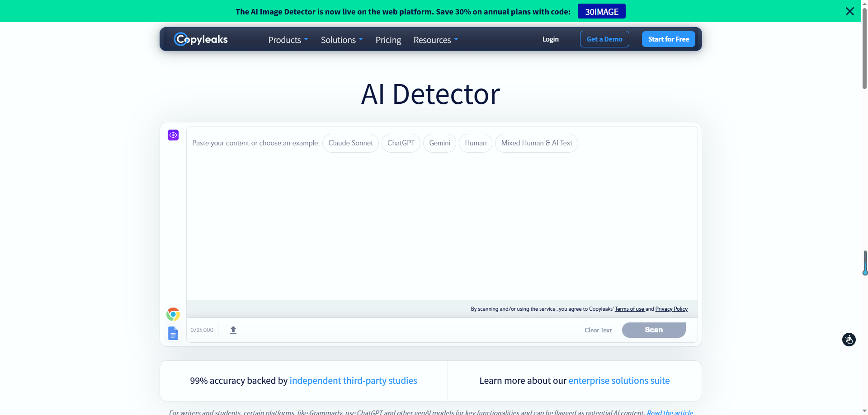
Task: Open the accessibility widget icon
Action: click(849, 340)
